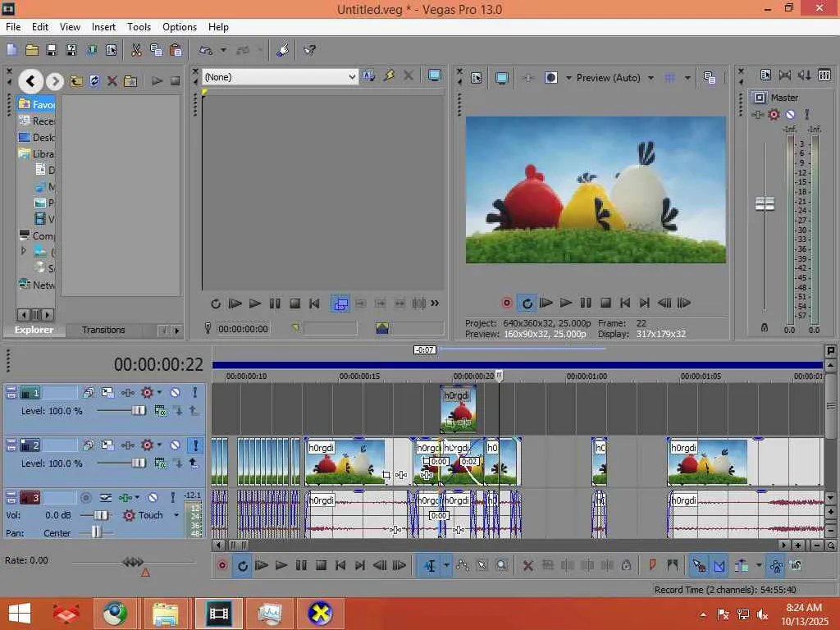Viewport: 840px width, 630px height.
Task: Toggle loop playback in timeline transport bar
Action: pos(242,565)
